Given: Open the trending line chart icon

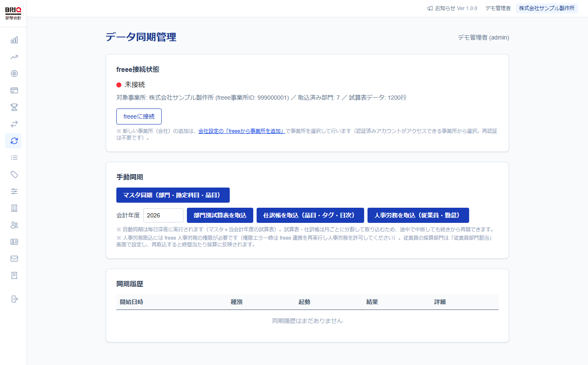Looking at the screenshot, I should click(14, 57).
